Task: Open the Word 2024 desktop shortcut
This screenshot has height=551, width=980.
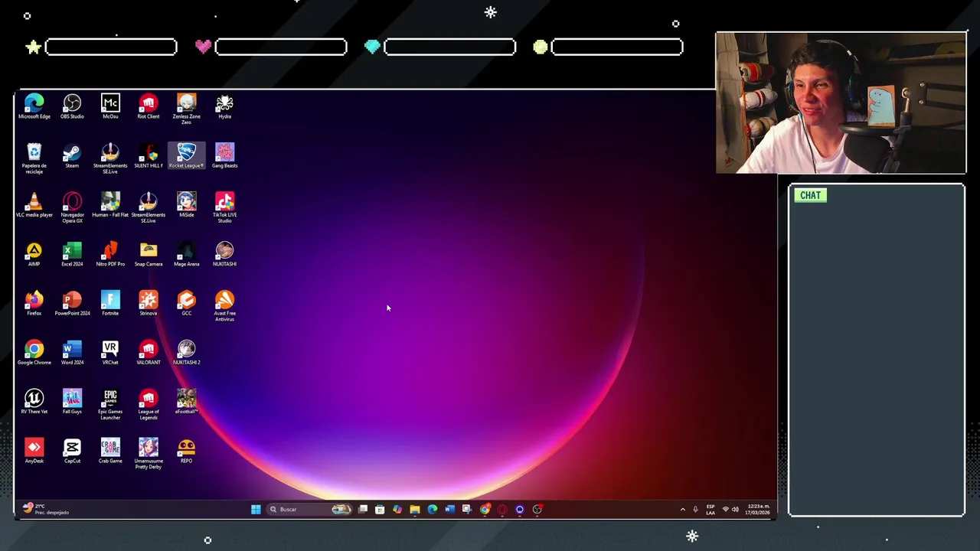Action: [x=72, y=352]
